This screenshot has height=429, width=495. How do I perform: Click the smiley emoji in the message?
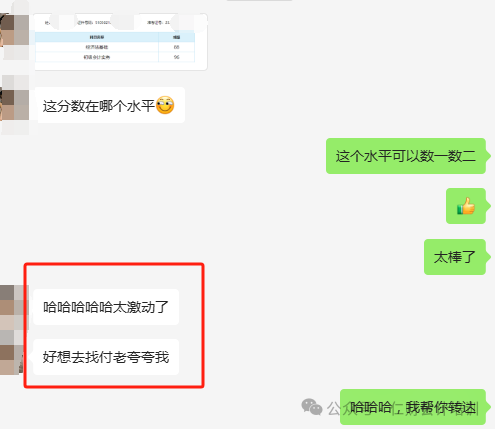click(165, 105)
